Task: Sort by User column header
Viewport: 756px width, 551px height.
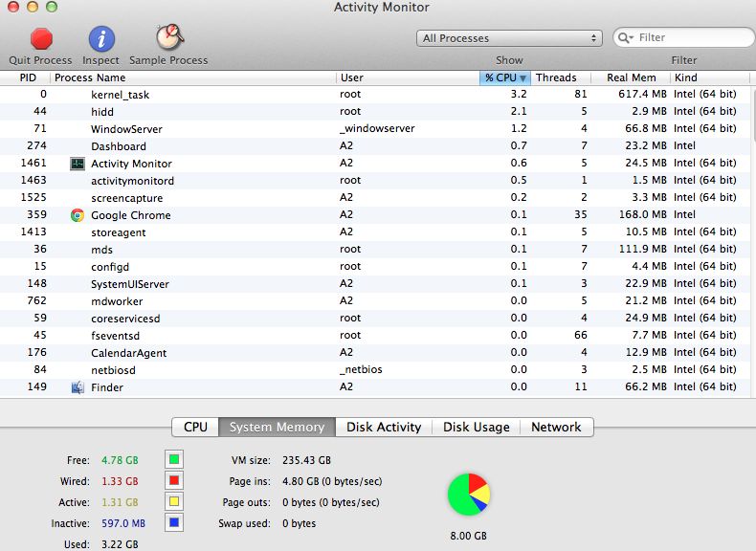Action: 408,77
